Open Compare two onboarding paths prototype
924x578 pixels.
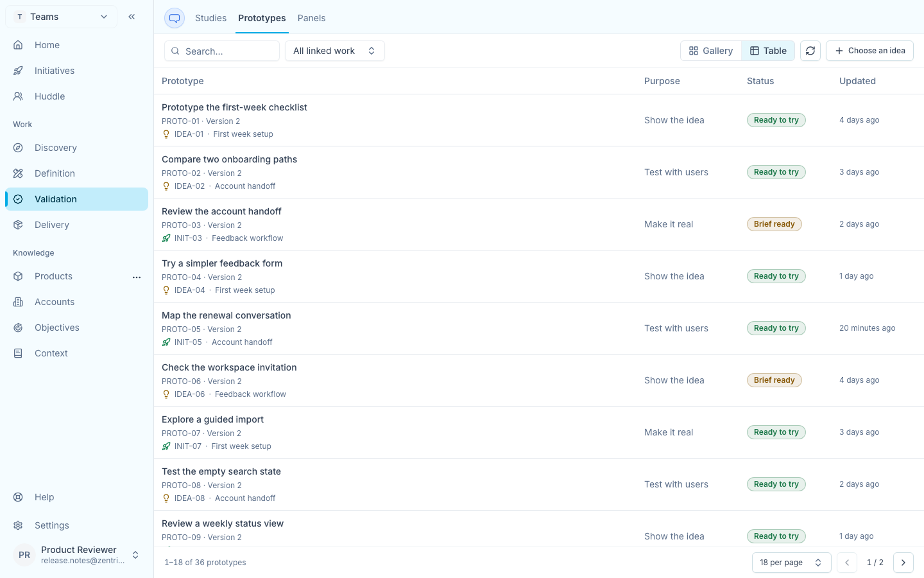pos(229,159)
